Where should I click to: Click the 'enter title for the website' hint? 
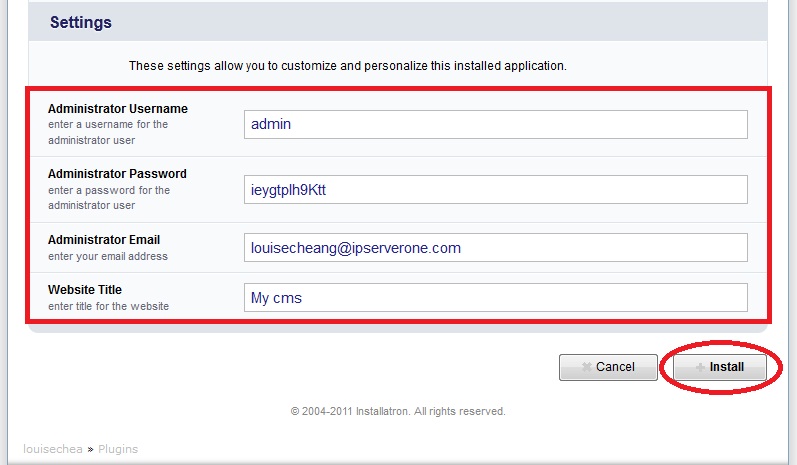(108, 306)
